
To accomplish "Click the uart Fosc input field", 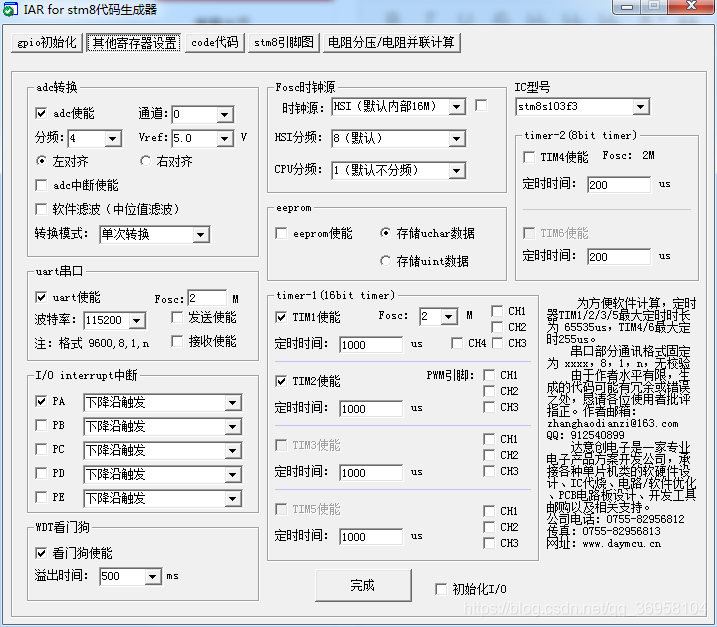I will pos(207,298).
